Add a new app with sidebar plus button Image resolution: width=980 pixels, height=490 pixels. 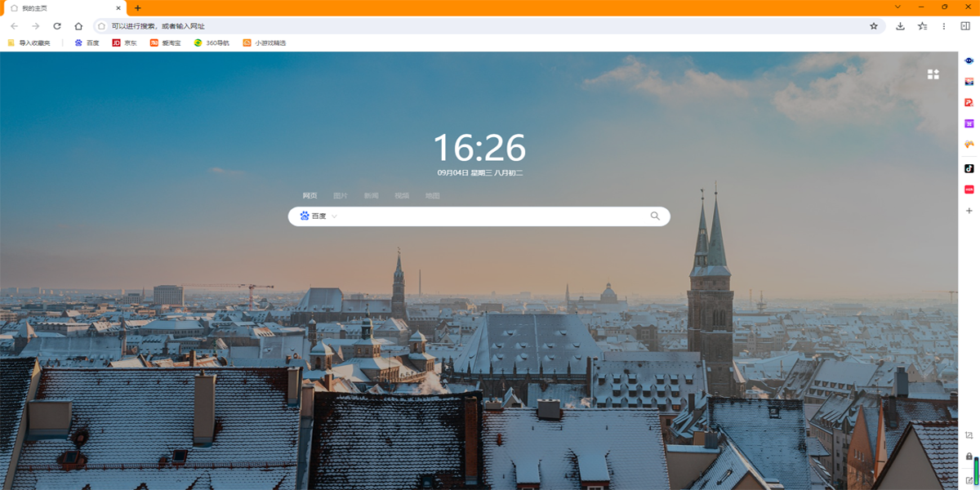[969, 211]
